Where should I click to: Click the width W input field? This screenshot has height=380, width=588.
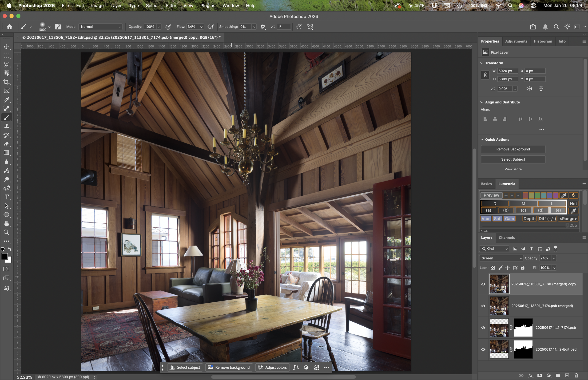tap(507, 71)
